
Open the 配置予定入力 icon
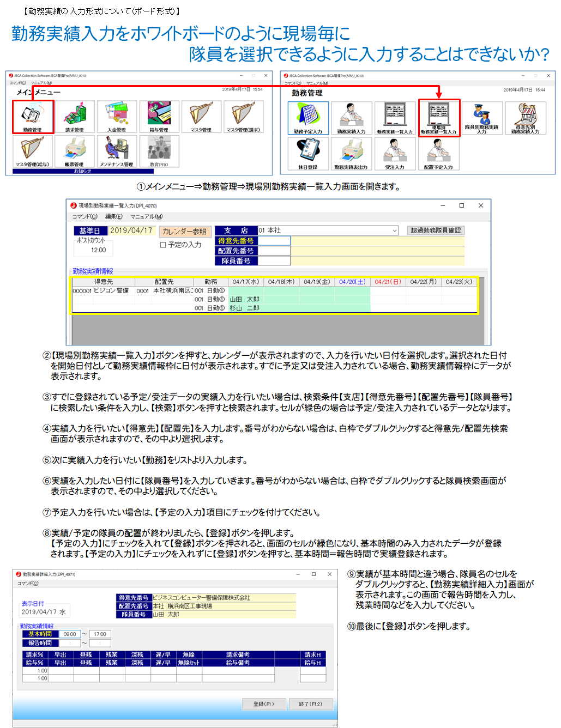438,153
